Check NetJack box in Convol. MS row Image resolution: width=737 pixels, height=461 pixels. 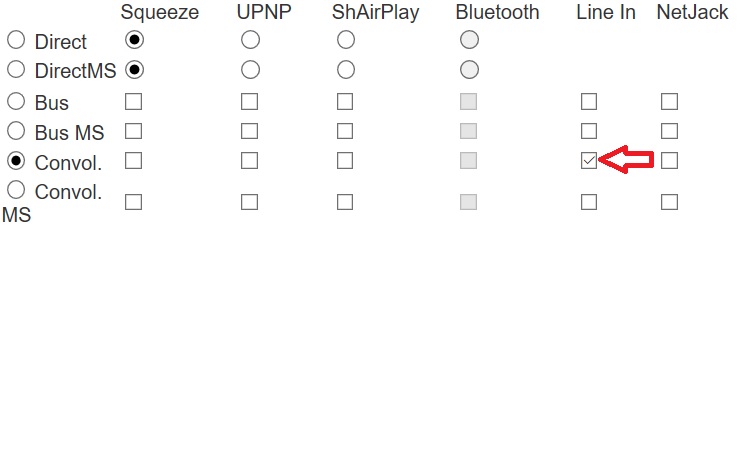[669, 202]
